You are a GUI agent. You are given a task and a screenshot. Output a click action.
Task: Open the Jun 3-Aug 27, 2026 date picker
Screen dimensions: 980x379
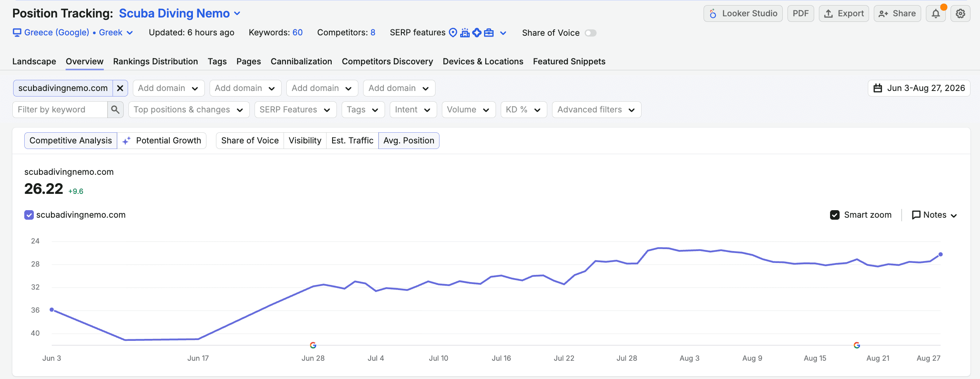[x=919, y=88]
